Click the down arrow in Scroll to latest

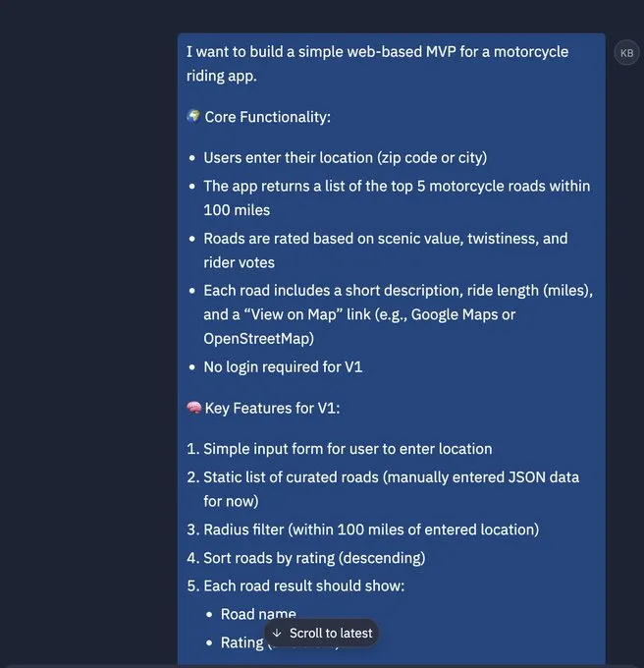tap(277, 633)
